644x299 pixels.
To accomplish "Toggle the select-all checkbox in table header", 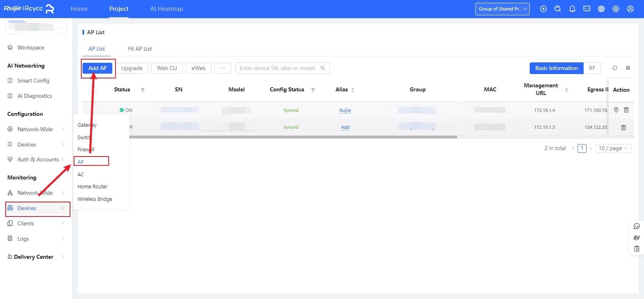I will [x=94, y=89].
